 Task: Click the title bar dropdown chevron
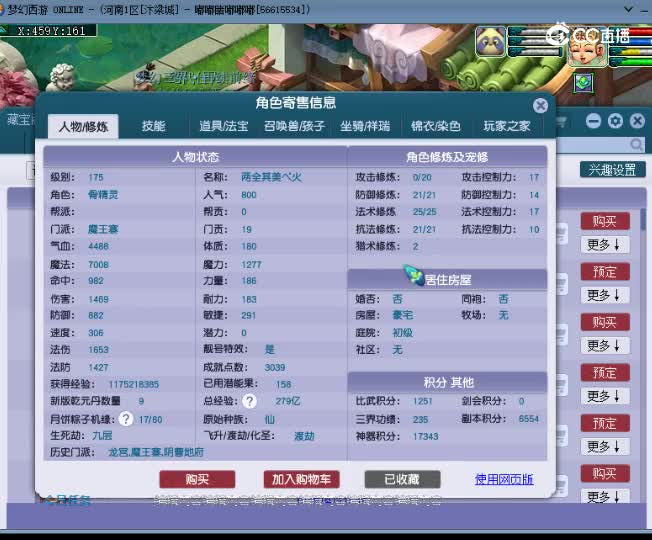(629, 9)
